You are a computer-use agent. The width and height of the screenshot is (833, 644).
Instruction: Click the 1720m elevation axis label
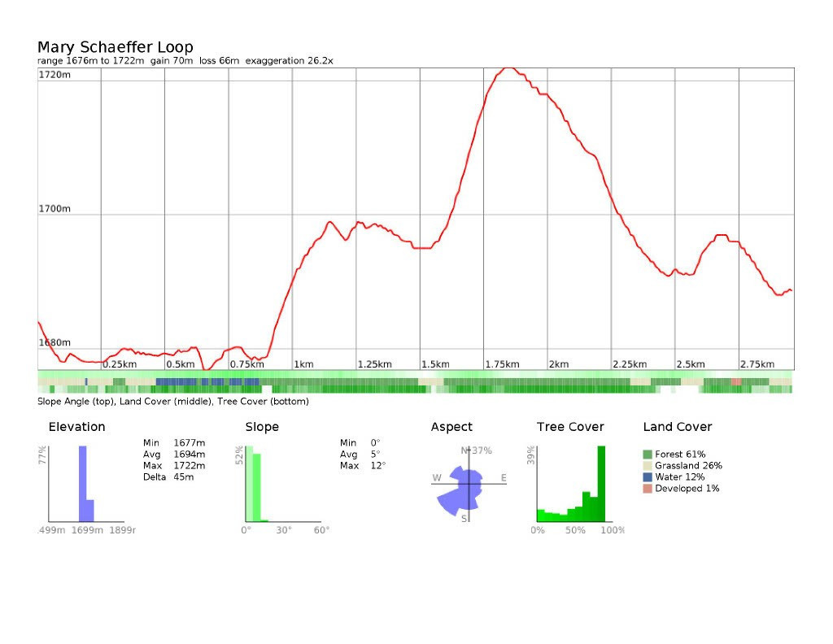point(55,75)
